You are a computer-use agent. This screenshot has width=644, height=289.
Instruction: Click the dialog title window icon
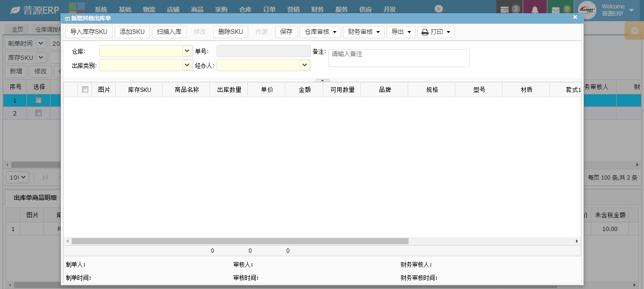[67, 18]
